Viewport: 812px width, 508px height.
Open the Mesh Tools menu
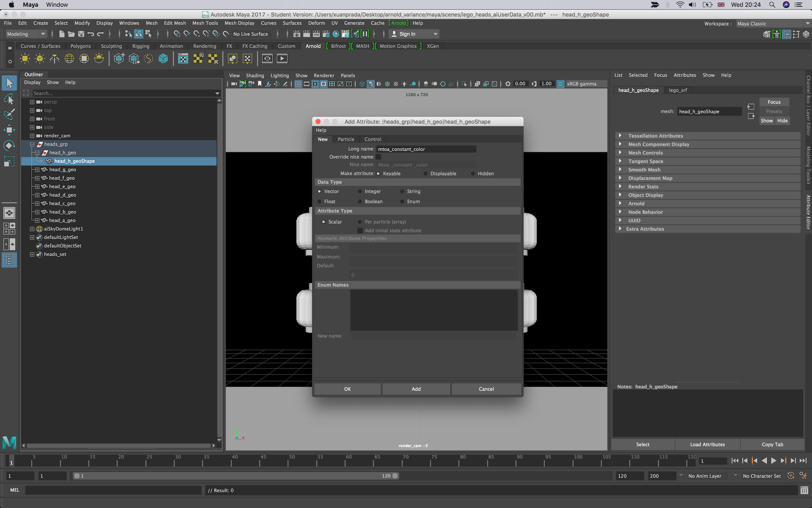(205, 23)
